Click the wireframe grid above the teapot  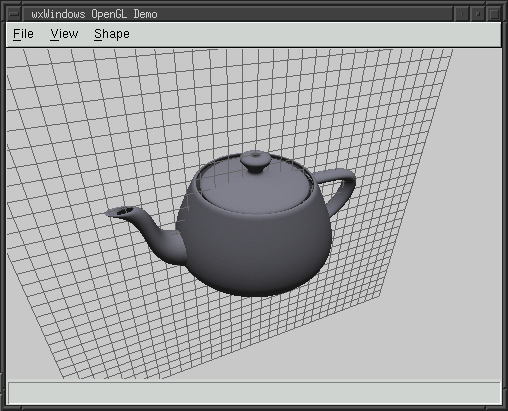click(233, 100)
